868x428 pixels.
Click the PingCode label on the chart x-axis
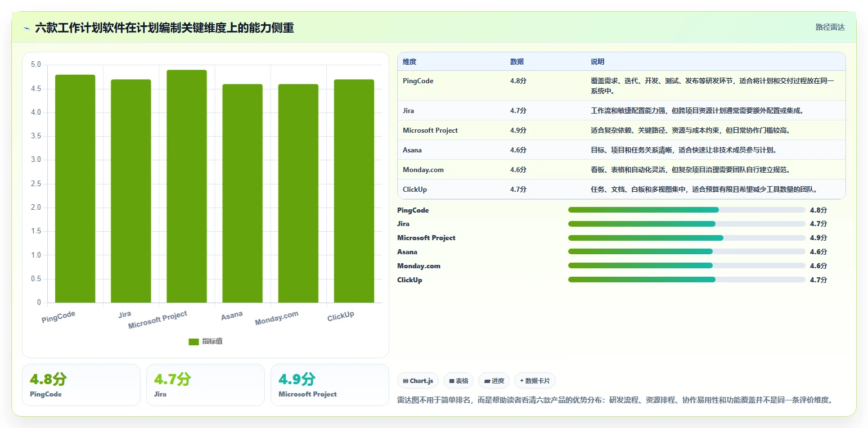[x=59, y=317]
